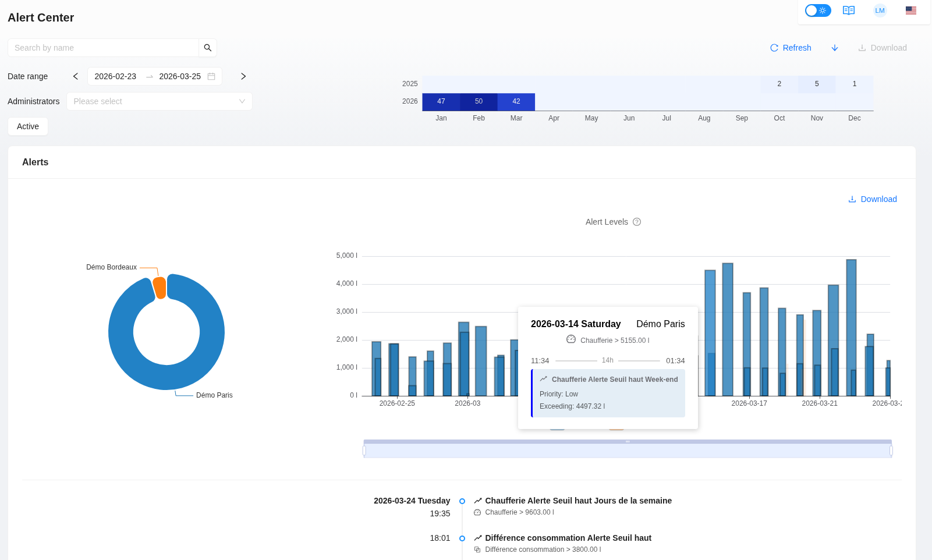
Task: Expand the Administrators dropdown
Action: tap(160, 101)
